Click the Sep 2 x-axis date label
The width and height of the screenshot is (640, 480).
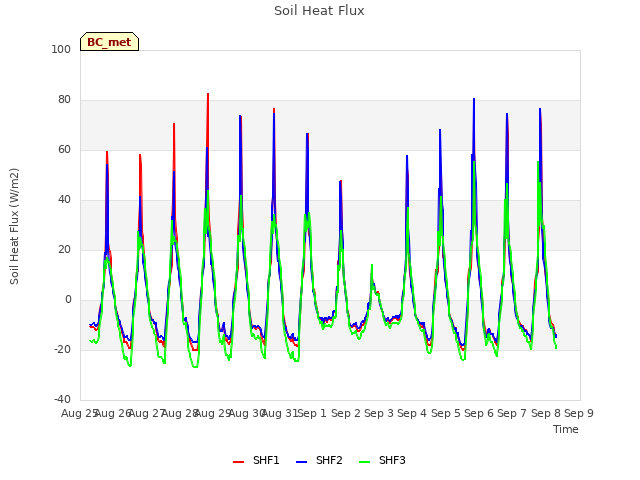346,413
